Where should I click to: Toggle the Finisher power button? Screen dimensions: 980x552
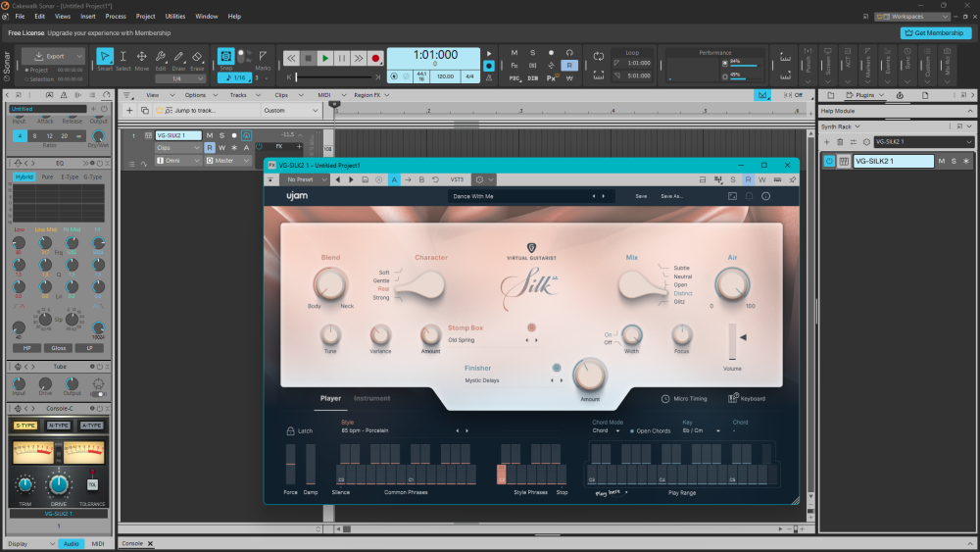click(x=557, y=368)
